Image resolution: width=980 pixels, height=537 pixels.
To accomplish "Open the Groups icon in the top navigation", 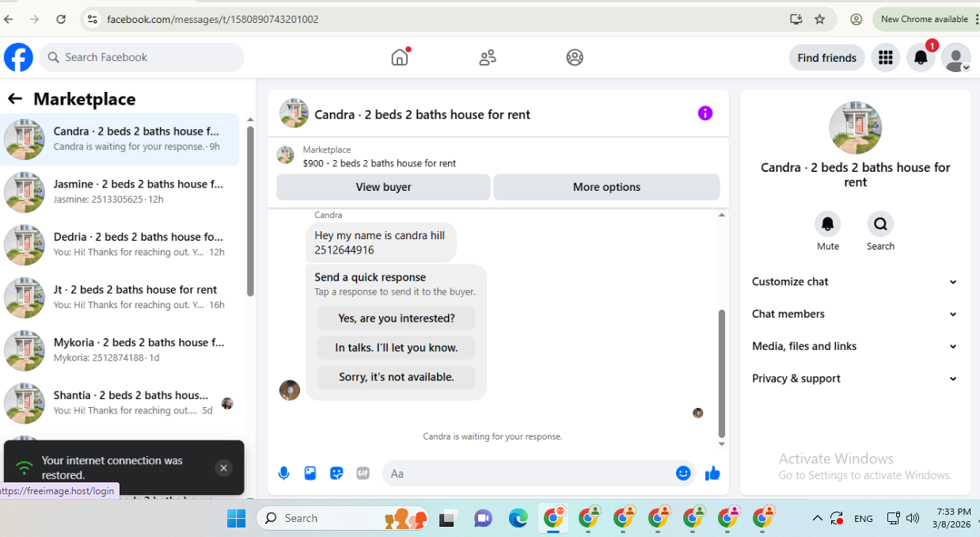I will 575,57.
